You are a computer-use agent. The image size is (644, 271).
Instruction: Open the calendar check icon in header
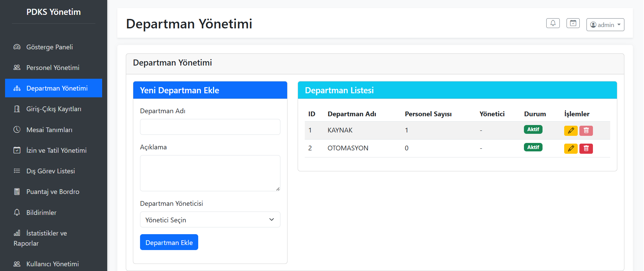573,23
